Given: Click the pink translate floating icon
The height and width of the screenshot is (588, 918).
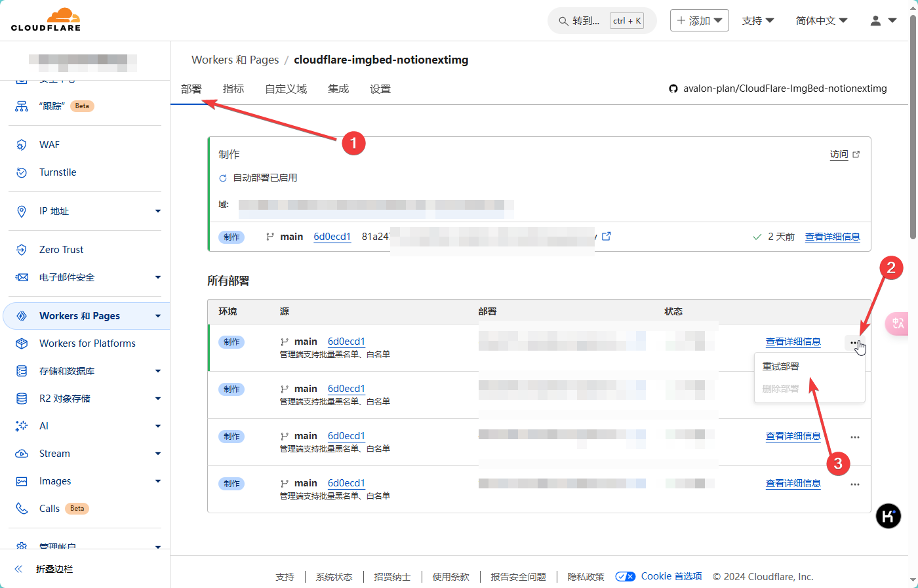Looking at the screenshot, I should coord(896,323).
